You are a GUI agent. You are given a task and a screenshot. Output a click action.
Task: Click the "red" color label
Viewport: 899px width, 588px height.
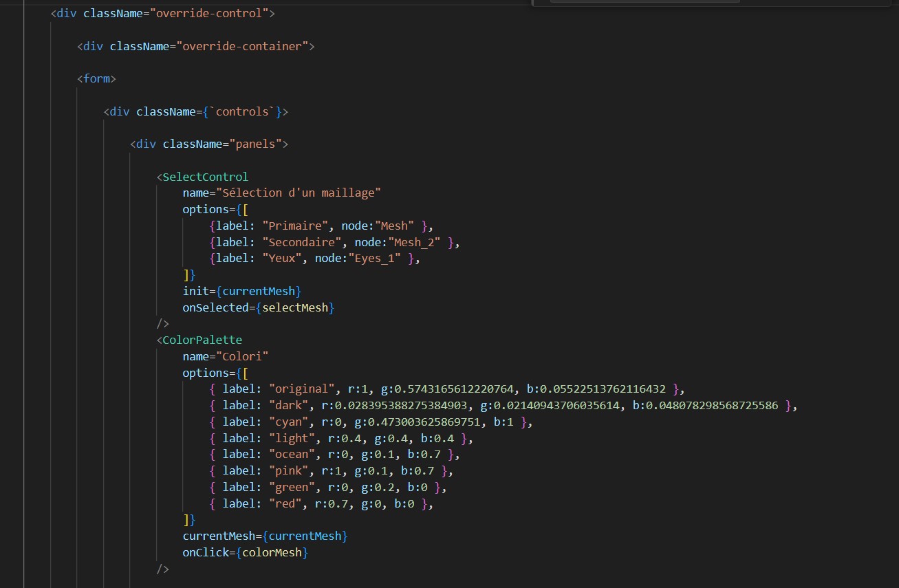tap(288, 503)
